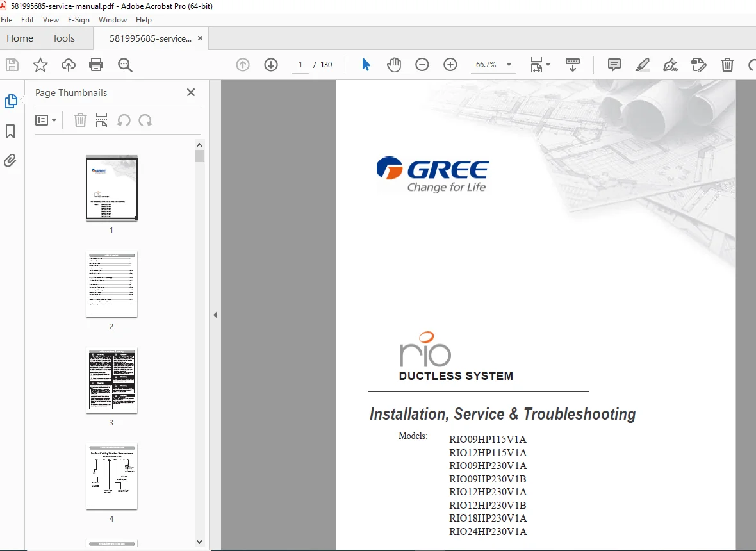Image resolution: width=756 pixels, height=551 pixels.
Task: Switch to the Home tab
Action: coord(20,38)
